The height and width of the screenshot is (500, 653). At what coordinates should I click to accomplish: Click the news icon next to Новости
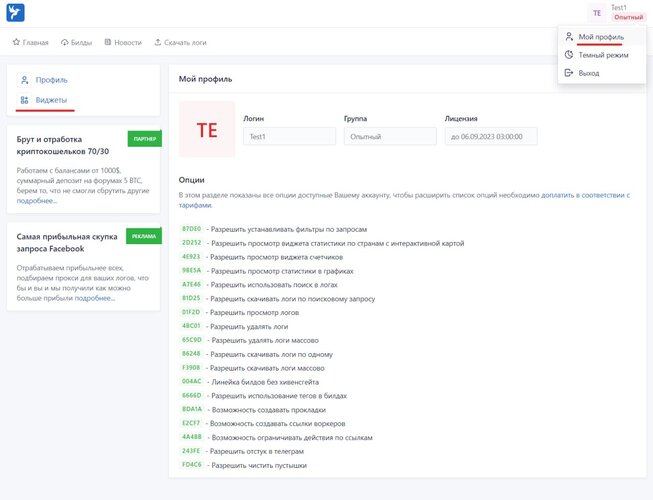pyautogui.click(x=108, y=42)
